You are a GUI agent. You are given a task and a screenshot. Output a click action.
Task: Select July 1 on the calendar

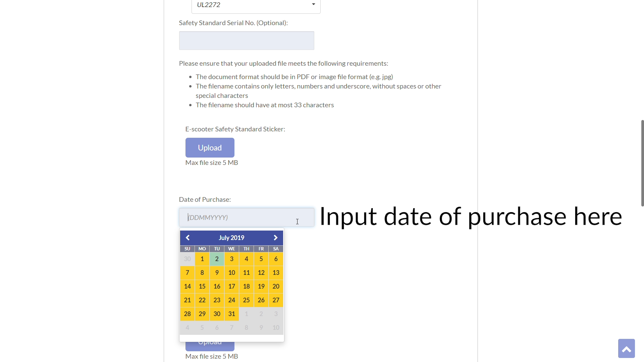[202, 258]
